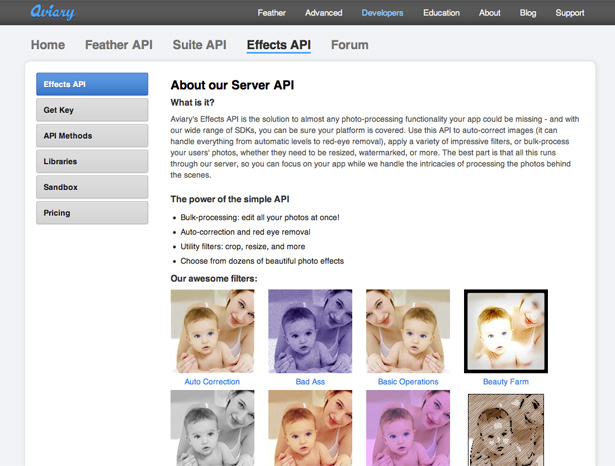Image resolution: width=615 pixels, height=466 pixels.
Task: Click the Basic Operations filter thumbnail
Action: pyautogui.click(x=408, y=331)
